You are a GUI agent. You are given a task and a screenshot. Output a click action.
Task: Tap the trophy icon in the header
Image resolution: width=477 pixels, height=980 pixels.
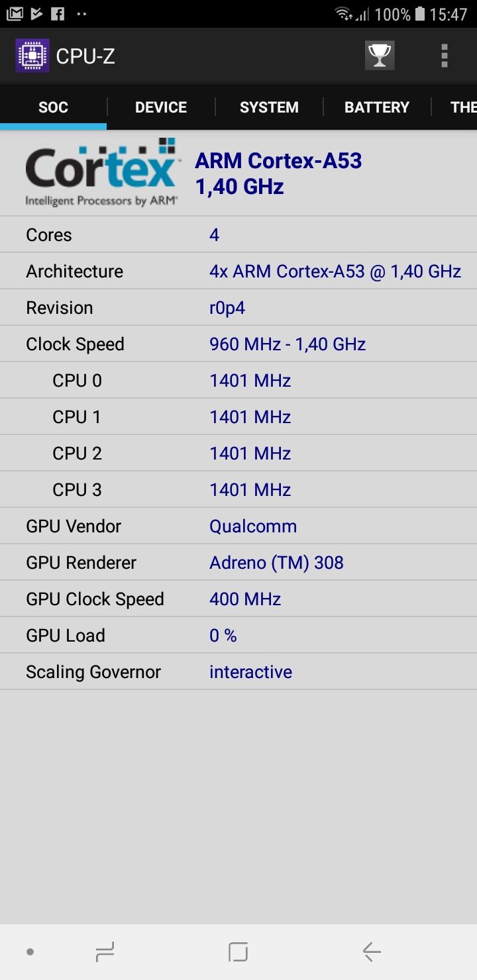coord(380,56)
